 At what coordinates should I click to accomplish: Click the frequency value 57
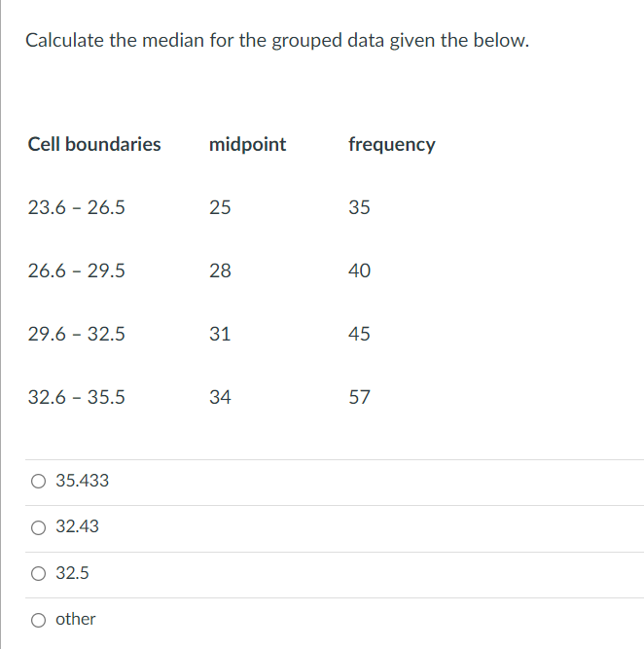[x=359, y=397]
